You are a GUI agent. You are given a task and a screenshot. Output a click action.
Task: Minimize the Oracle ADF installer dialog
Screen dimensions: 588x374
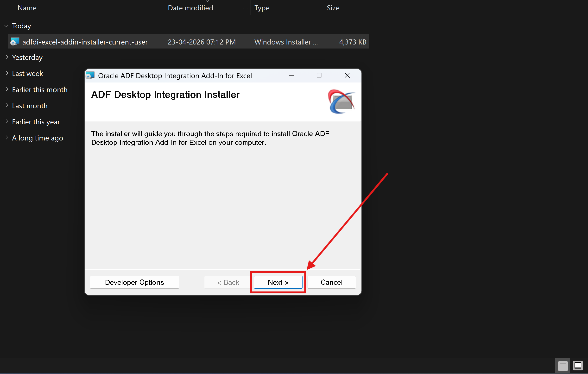(291, 76)
